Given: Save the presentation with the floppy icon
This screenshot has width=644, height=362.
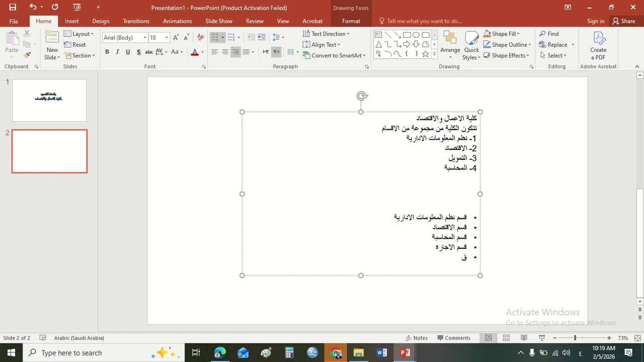Looking at the screenshot, I should [13, 7].
